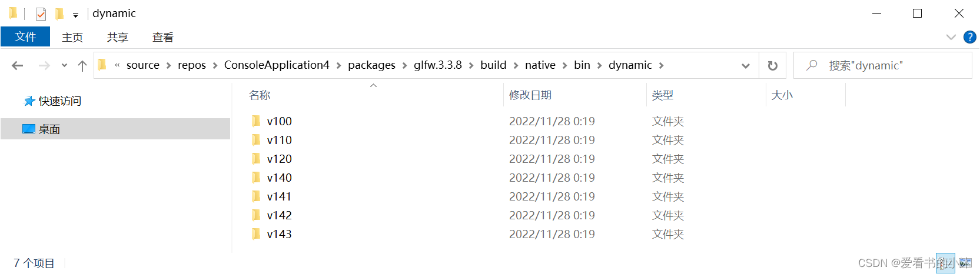Viewport: 980px width, 274px height.
Task: Click the v143 folder icon
Action: (x=256, y=234)
